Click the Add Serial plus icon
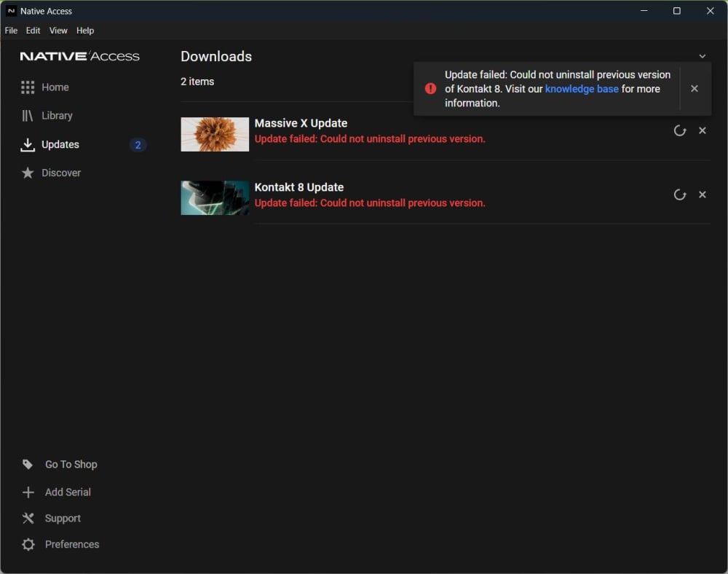 coord(28,492)
